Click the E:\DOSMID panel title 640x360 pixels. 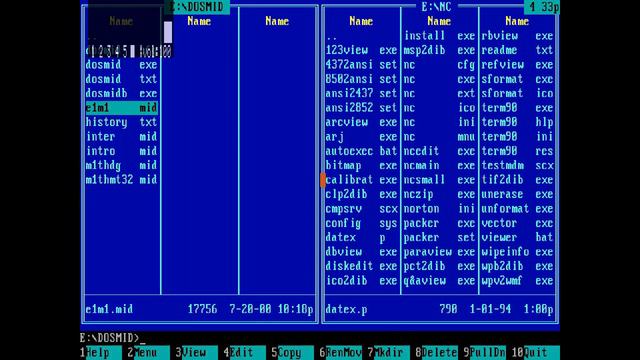pos(197,7)
